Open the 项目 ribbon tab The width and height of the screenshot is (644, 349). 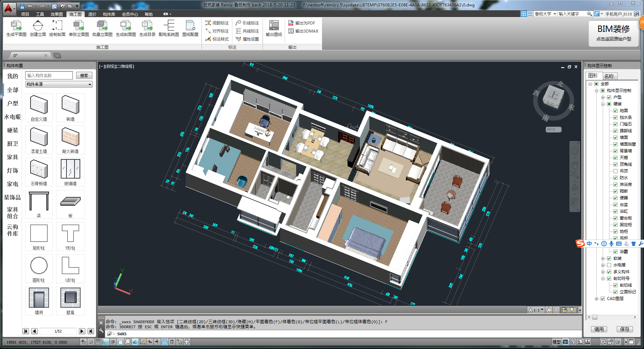(25, 14)
